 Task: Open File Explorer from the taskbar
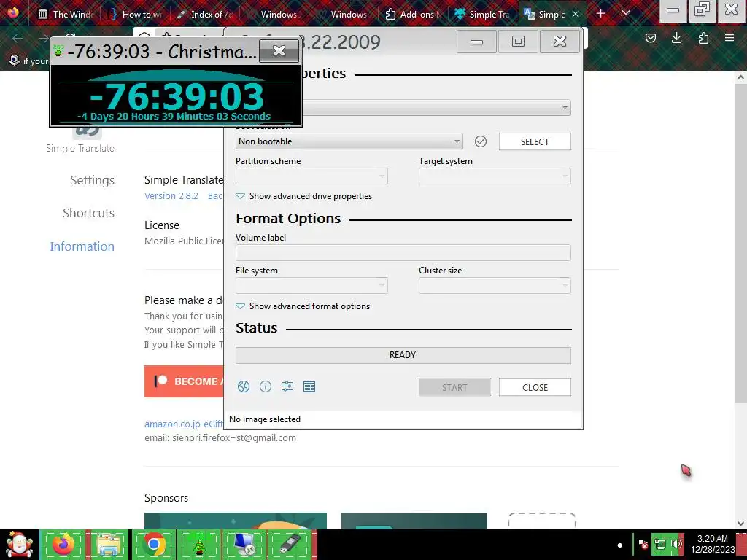pos(108,545)
